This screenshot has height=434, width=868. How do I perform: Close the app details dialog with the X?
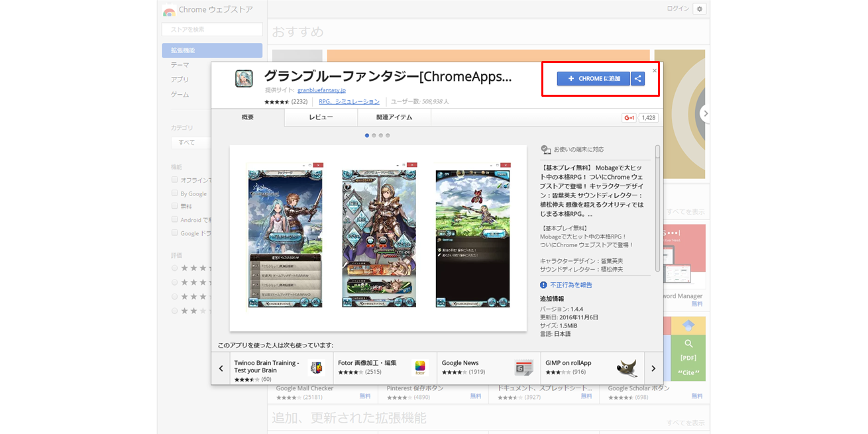[x=655, y=70]
